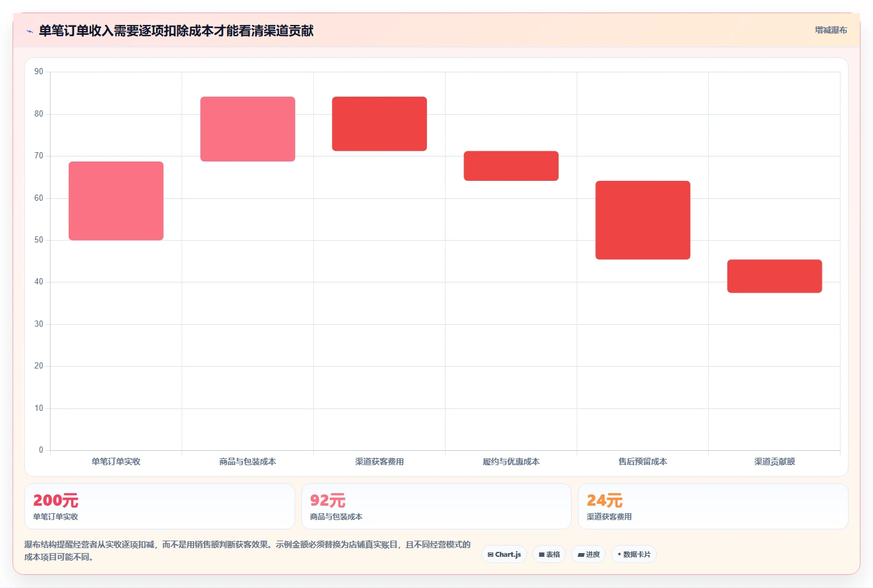Screen dimensions: 873x588
Task: Click the red 售后预留成本 waterfall bar
Action: [x=643, y=220]
